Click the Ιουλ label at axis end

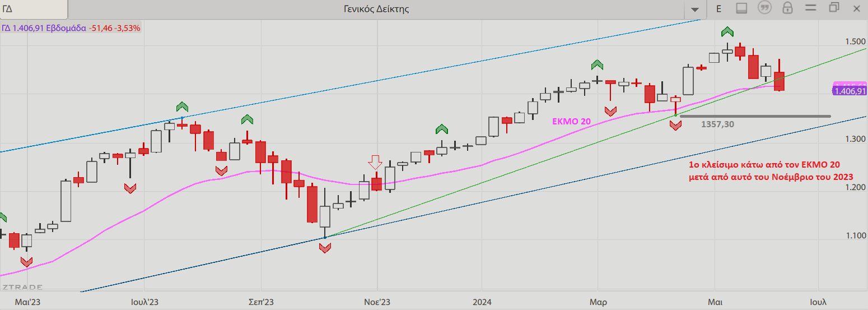pos(819,302)
